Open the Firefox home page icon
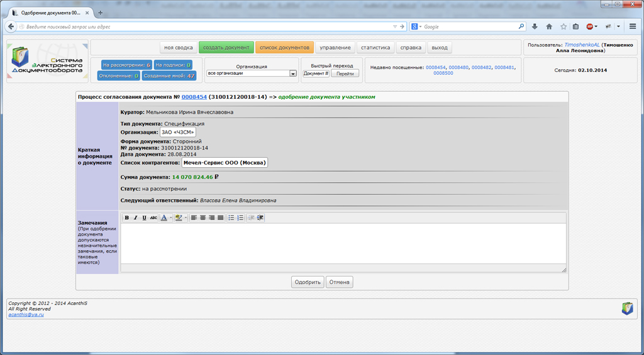Image resolution: width=644 pixels, height=355 pixels. point(549,26)
